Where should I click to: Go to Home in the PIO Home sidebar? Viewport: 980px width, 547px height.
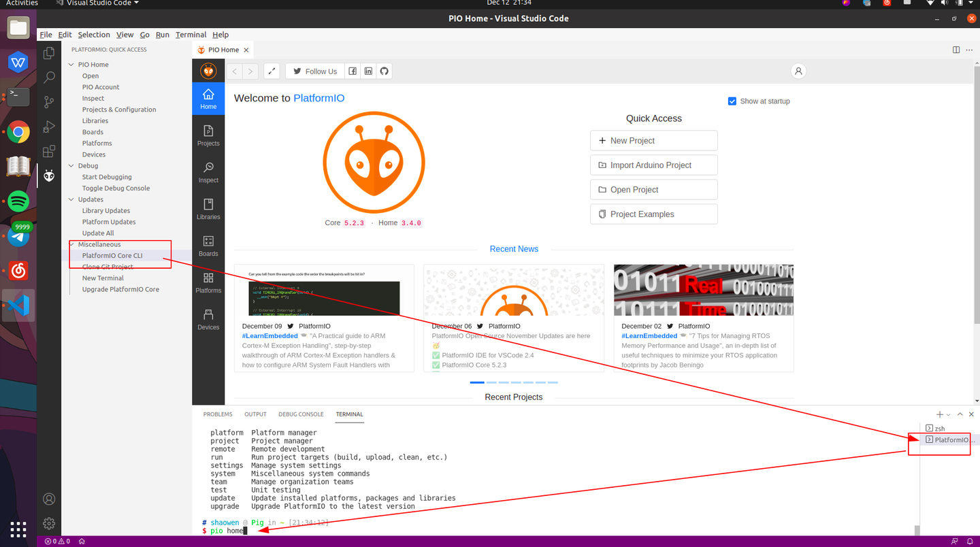coord(208,99)
